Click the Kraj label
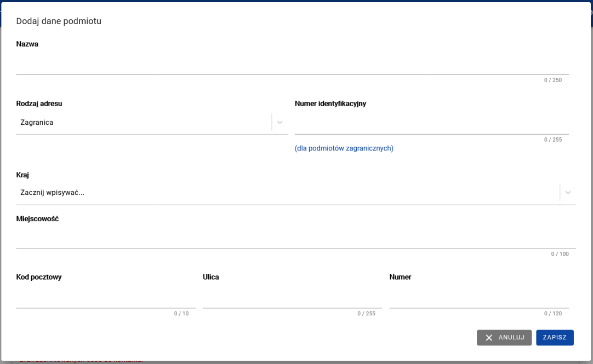 [x=22, y=175]
